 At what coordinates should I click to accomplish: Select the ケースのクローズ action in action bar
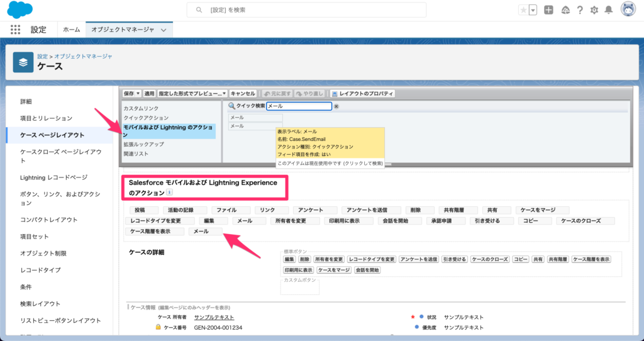(586, 221)
